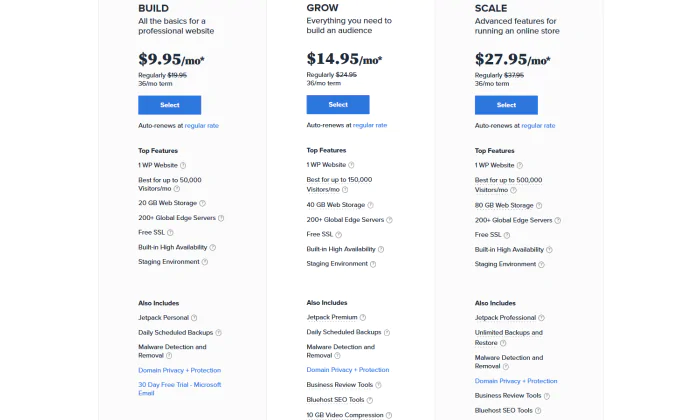Open 30 Day Free Trial Microsoft Email link

pyautogui.click(x=179, y=389)
